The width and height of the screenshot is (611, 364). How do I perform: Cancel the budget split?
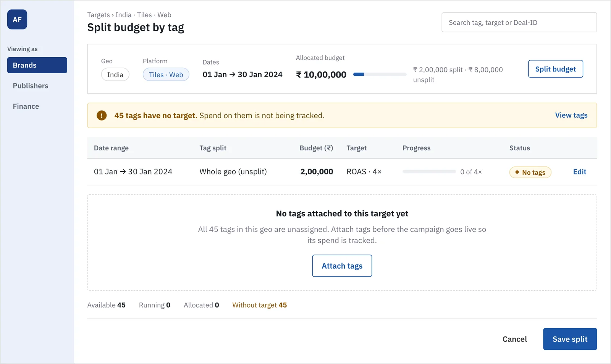click(515, 339)
